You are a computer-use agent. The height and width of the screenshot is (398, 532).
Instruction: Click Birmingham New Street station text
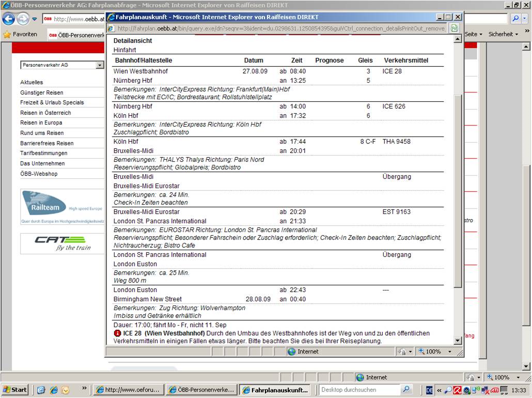(148, 299)
